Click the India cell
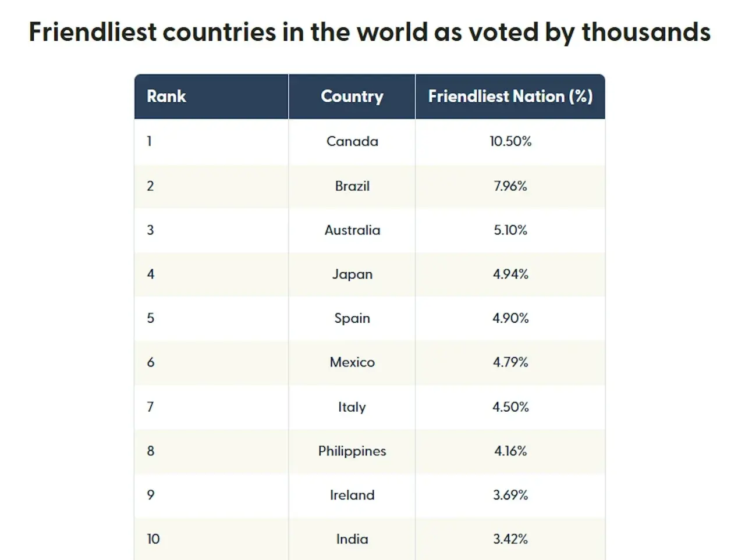The width and height of the screenshot is (745, 560). [x=352, y=539]
